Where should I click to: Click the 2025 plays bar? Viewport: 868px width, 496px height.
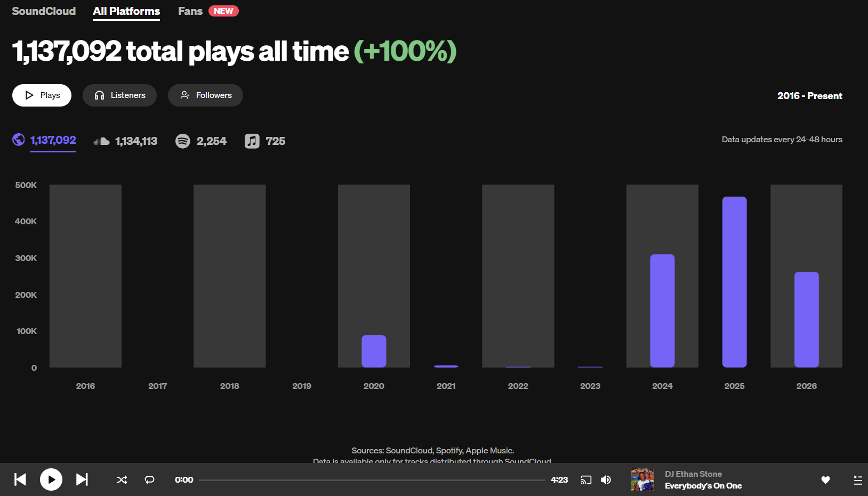click(x=734, y=282)
